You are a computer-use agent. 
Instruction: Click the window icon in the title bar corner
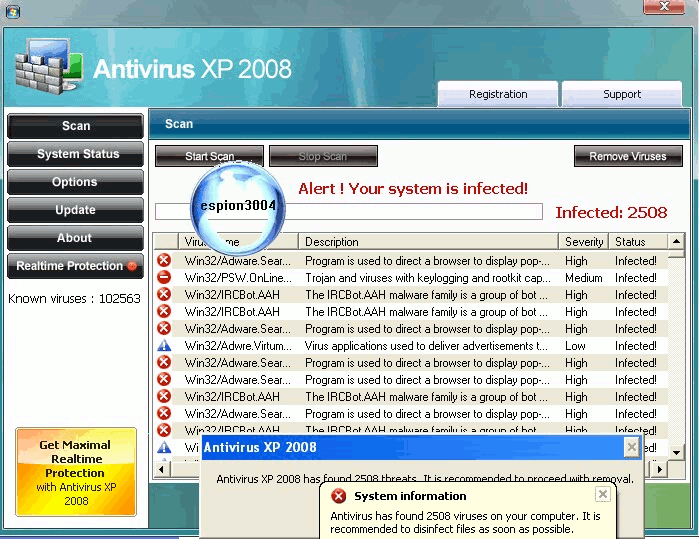[x=12, y=12]
